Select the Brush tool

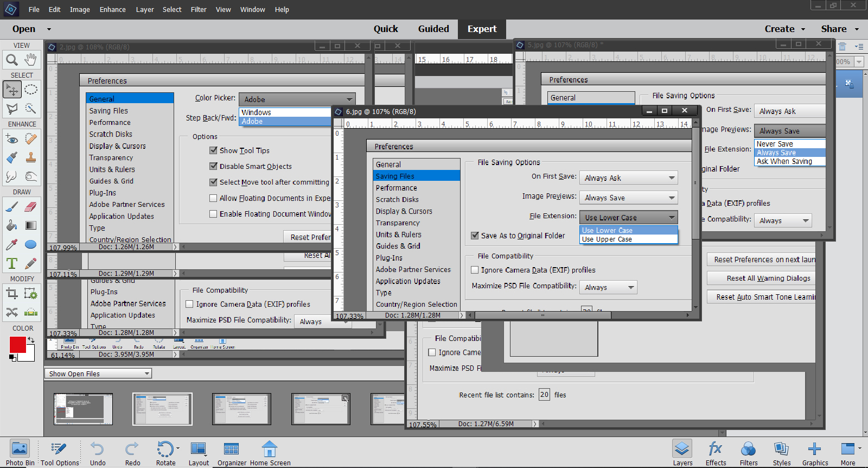click(x=12, y=207)
